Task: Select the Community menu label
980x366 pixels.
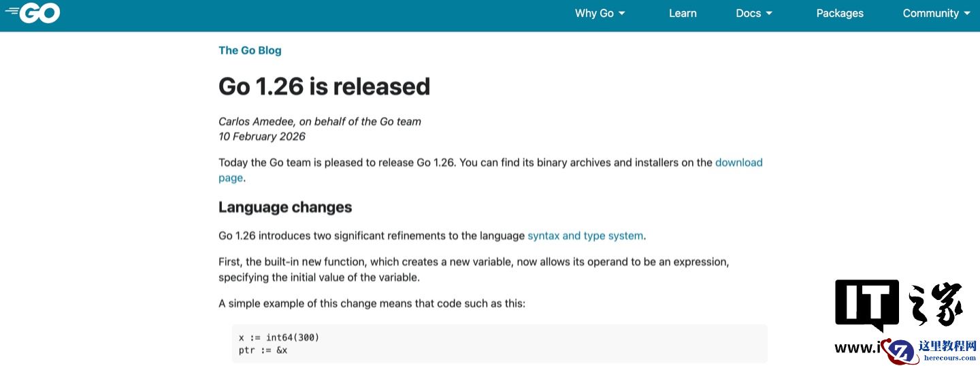Action: [930, 13]
